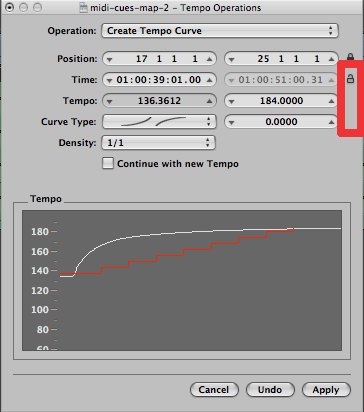
Task: Click the Cancel button
Action: pos(214,390)
